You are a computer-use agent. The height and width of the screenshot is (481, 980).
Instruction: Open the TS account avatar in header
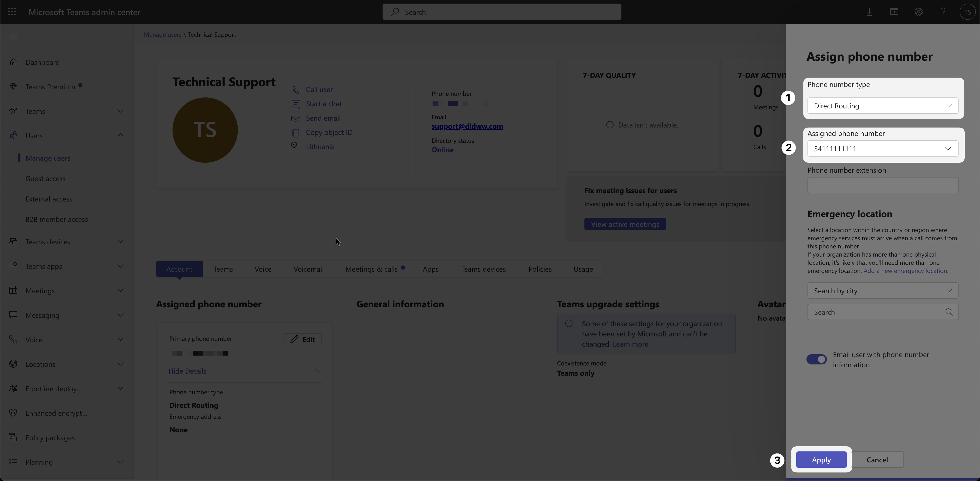967,12
